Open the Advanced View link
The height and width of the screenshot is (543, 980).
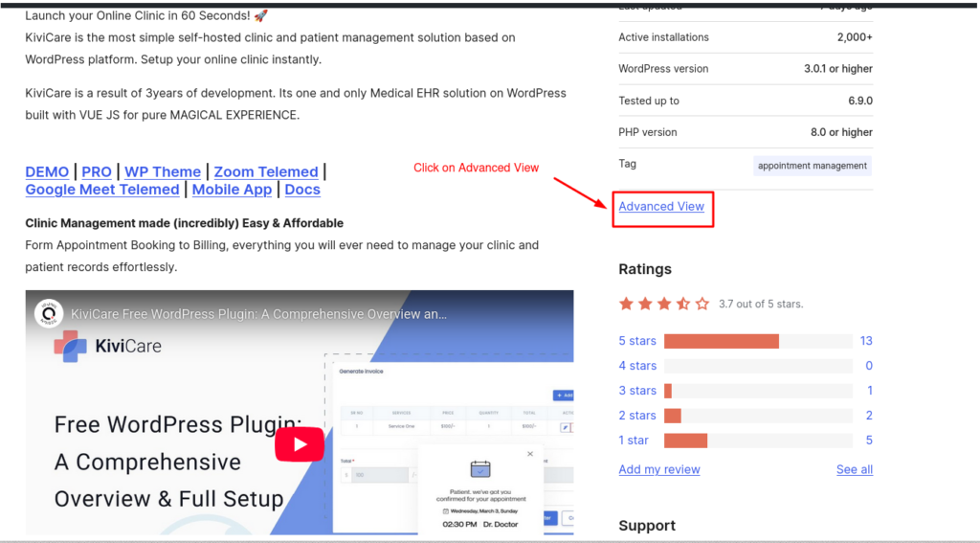[661, 206]
